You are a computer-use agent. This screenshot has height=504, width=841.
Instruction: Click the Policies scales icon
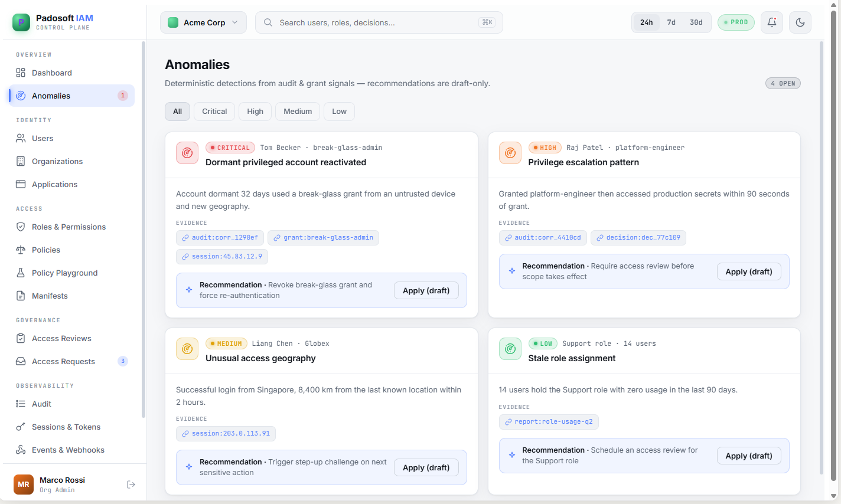pos(21,250)
